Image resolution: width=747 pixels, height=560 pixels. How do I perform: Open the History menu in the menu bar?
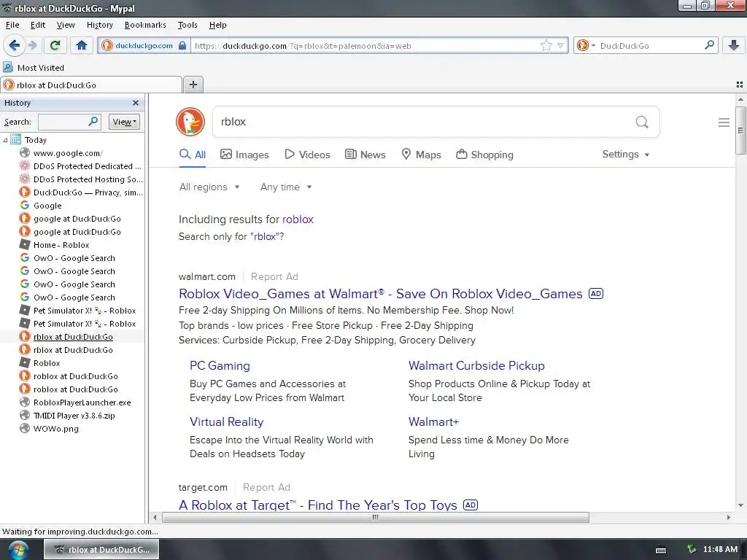(x=99, y=25)
